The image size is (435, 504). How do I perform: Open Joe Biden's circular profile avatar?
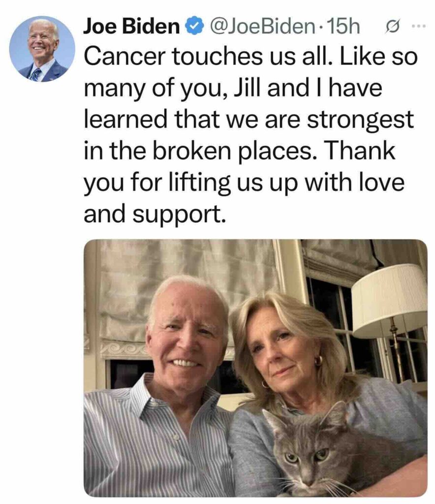tap(42, 49)
